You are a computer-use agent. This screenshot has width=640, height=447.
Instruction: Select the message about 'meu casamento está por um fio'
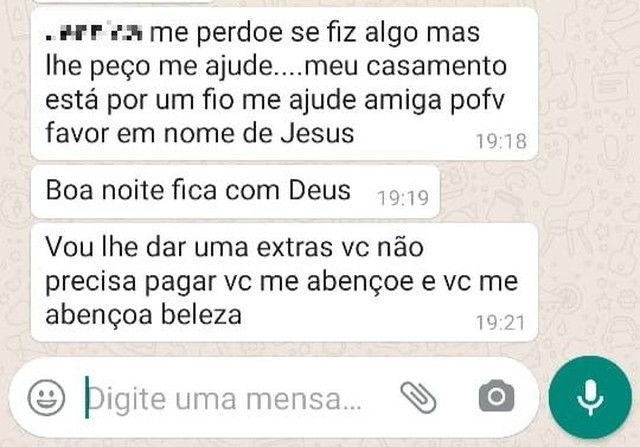click(x=284, y=84)
